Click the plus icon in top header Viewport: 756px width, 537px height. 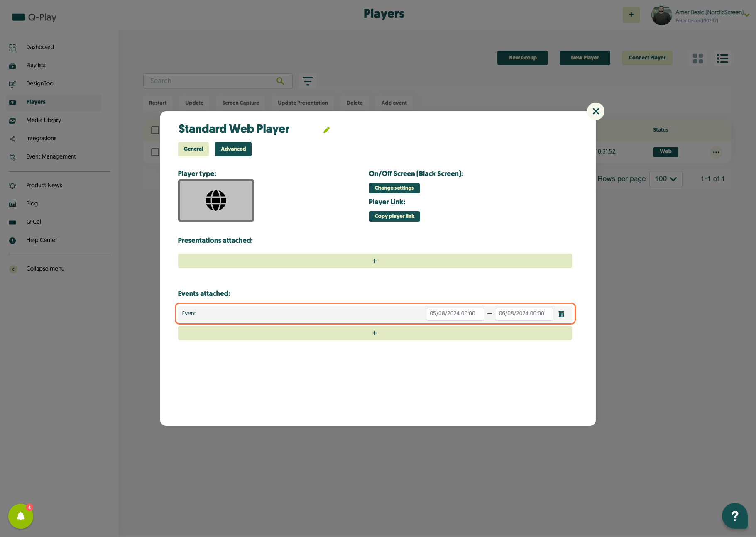pos(631,15)
